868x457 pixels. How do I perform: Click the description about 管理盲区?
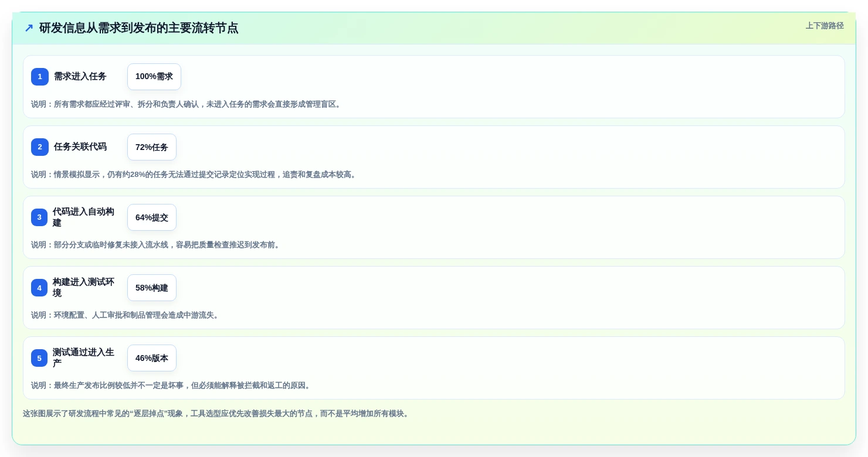coord(187,104)
